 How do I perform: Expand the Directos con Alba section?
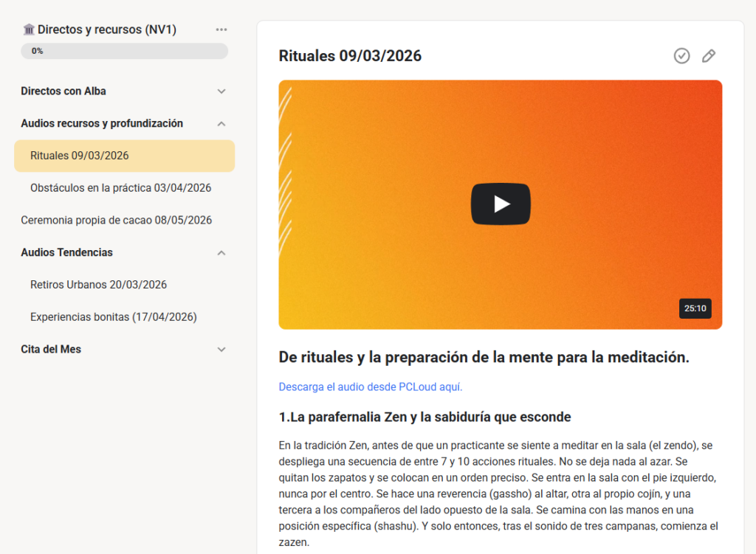pyautogui.click(x=221, y=91)
